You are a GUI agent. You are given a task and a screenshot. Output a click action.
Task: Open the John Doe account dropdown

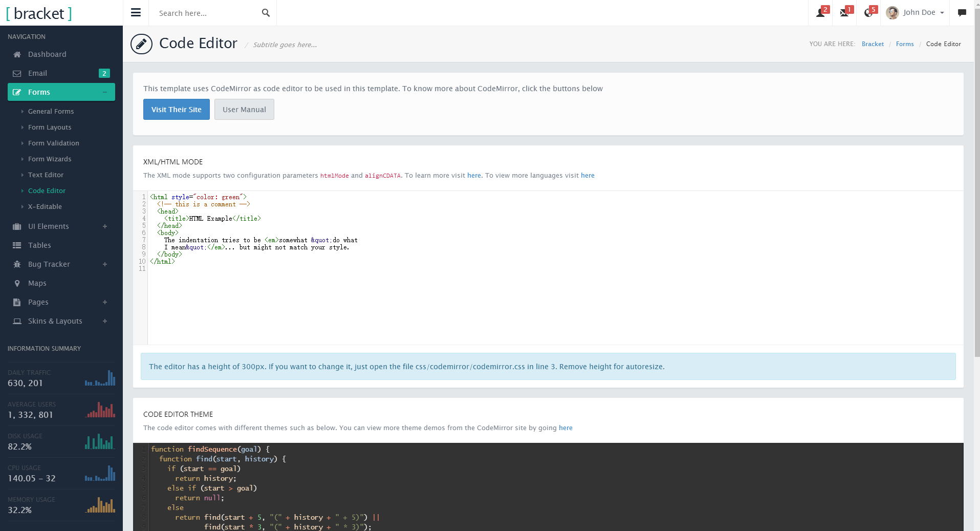tap(916, 13)
